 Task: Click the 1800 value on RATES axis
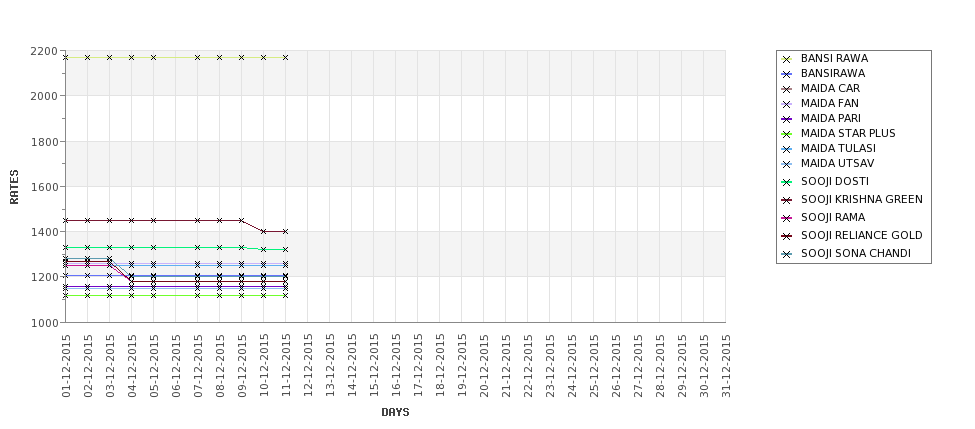[x=44, y=141]
